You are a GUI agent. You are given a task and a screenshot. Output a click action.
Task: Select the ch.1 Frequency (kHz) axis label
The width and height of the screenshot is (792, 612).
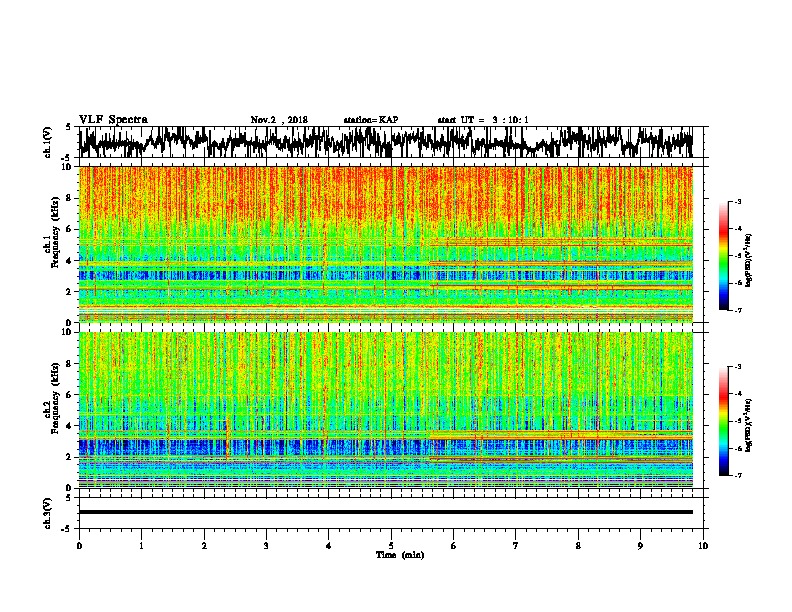(x=53, y=233)
